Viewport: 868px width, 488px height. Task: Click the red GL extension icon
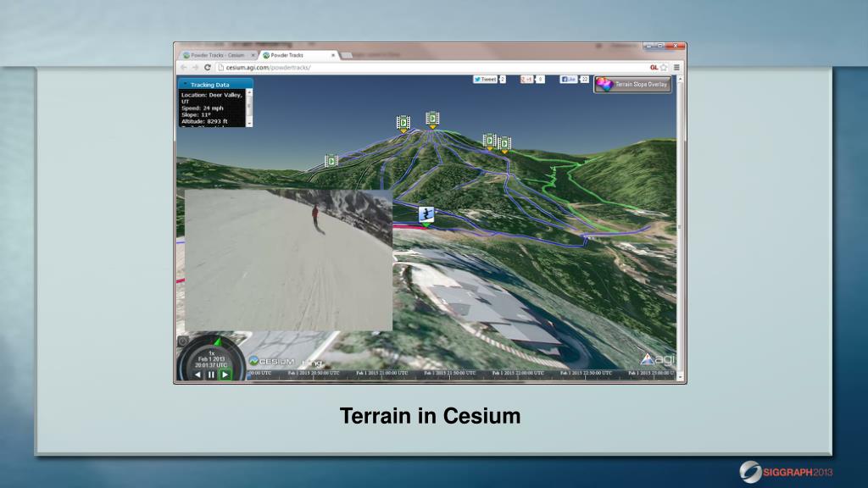point(654,68)
